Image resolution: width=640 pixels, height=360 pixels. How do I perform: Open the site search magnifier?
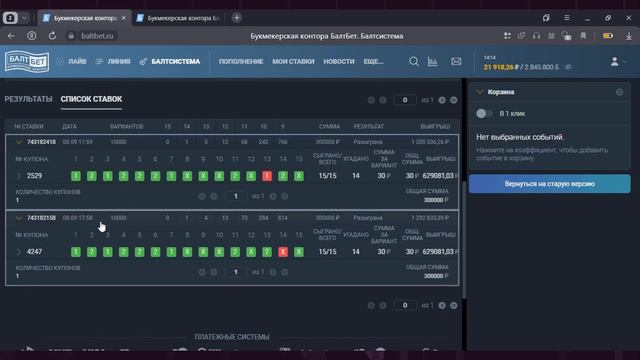(x=413, y=61)
